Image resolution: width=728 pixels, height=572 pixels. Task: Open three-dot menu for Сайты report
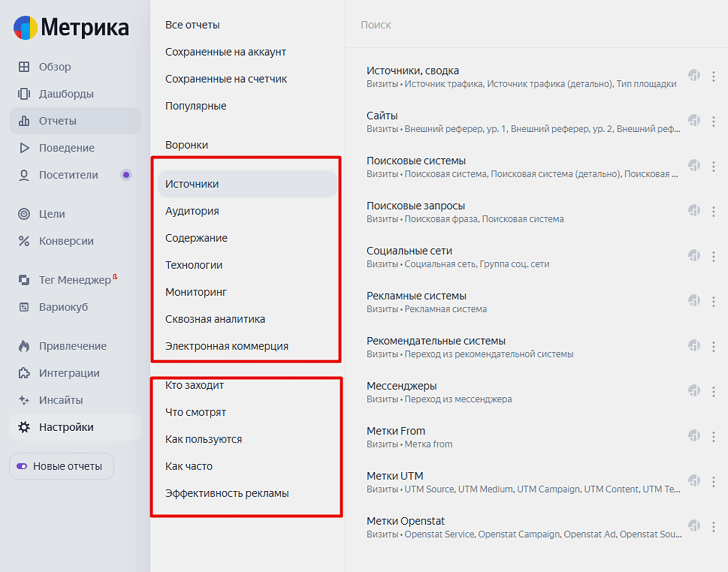[713, 121]
